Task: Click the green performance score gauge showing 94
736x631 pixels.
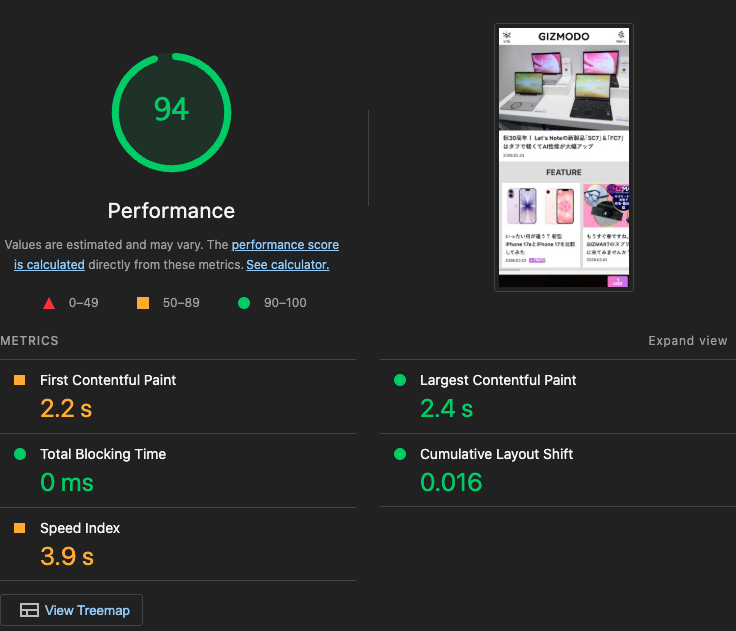Action: pyautogui.click(x=171, y=112)
